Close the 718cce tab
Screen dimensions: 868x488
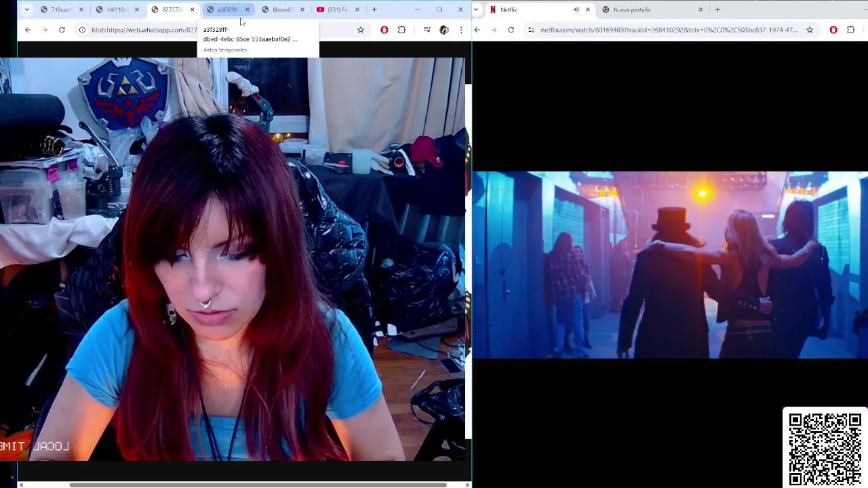[x=81, y=9]
